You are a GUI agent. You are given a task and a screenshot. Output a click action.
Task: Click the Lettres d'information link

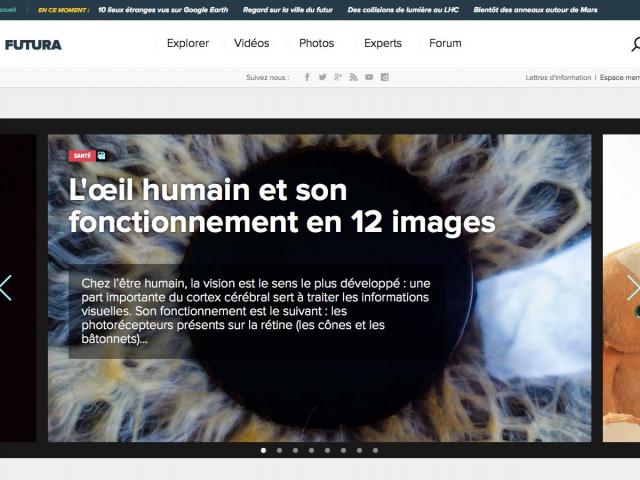(558, 78)
